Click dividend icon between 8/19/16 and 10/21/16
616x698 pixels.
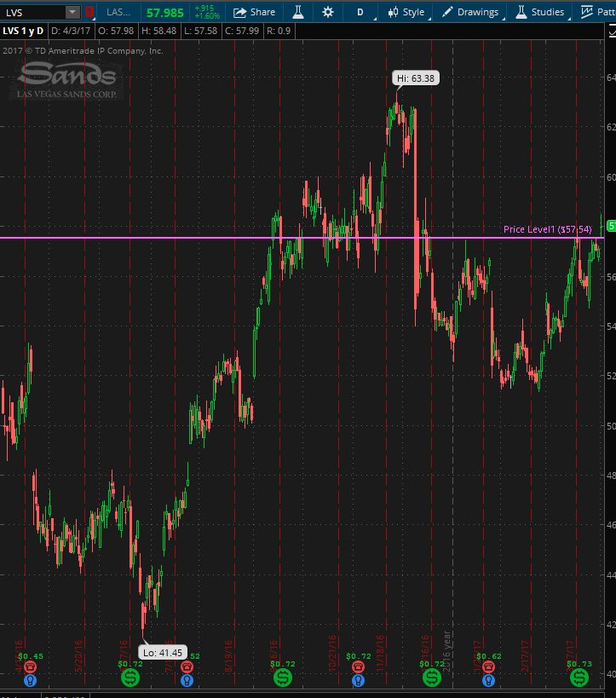(283, 678)
